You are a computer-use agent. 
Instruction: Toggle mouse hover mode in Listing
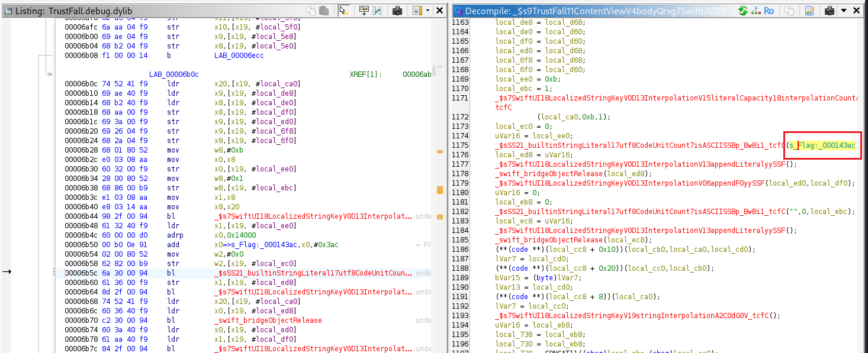tap(343, 11)
